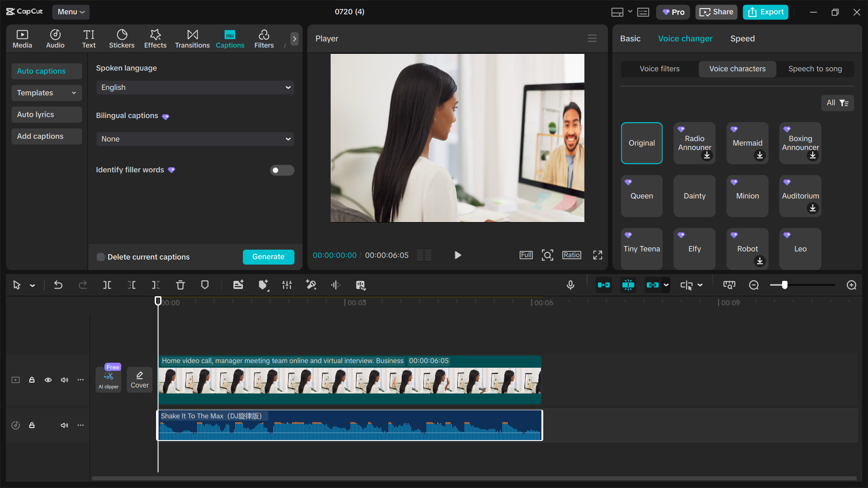Check the Delete current captions checkbox

tap(100, 257)
